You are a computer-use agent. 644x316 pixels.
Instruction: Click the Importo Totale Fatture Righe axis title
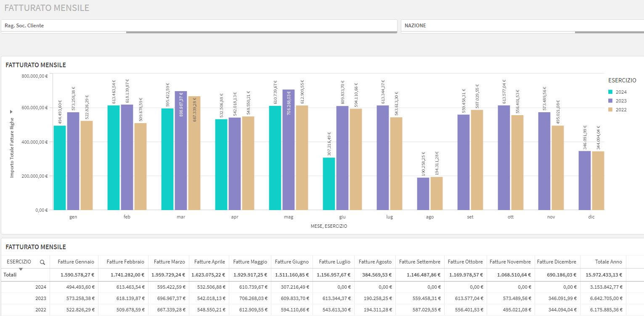pos(12,147)
